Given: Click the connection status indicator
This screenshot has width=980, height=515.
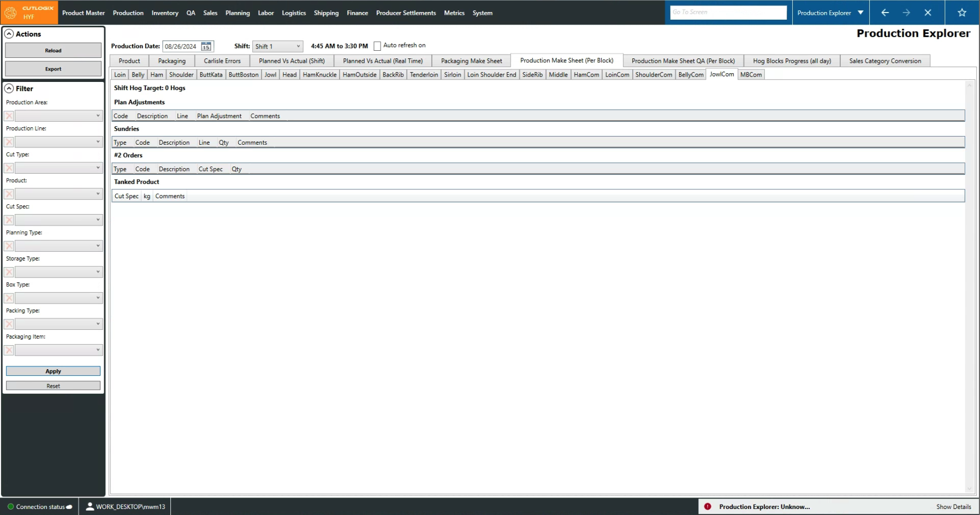Looking at the screenshot, I should point(10,506).
